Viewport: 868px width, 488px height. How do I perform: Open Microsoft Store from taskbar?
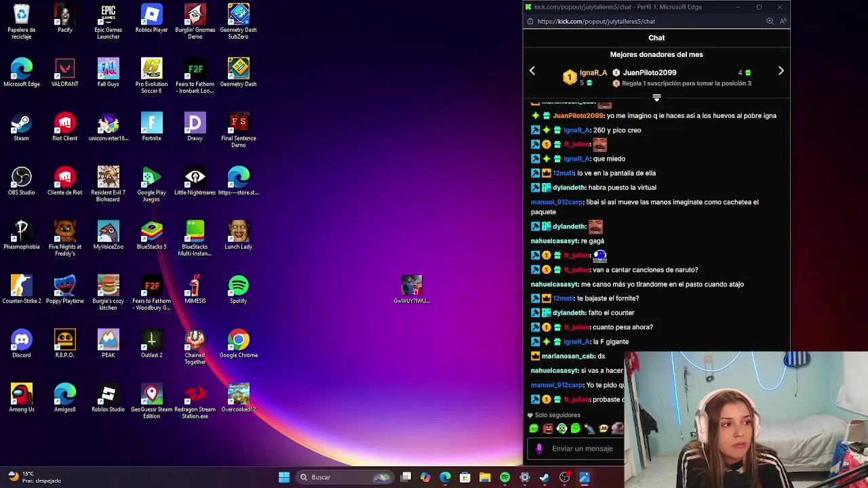click(465, 477)
